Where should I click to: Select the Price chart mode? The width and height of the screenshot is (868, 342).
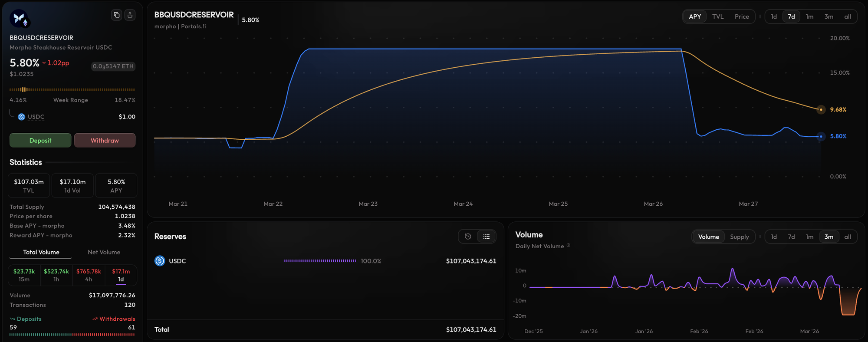(x=742, y=16)
